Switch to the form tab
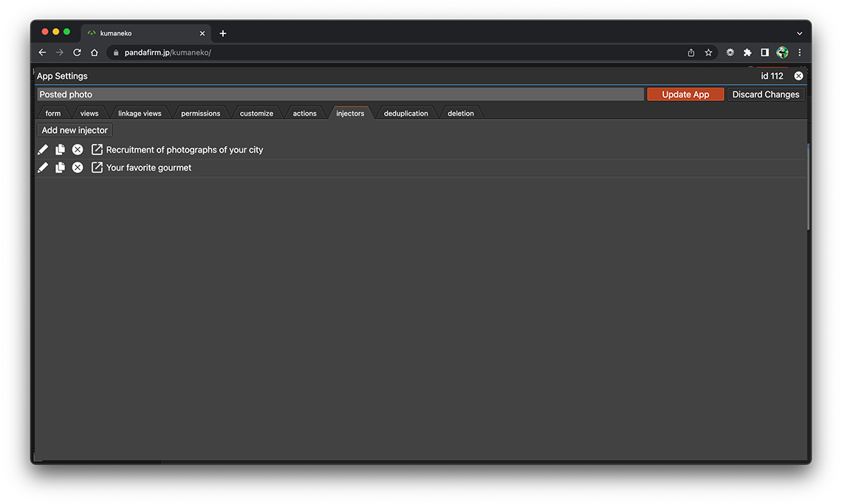 point(53,114)
